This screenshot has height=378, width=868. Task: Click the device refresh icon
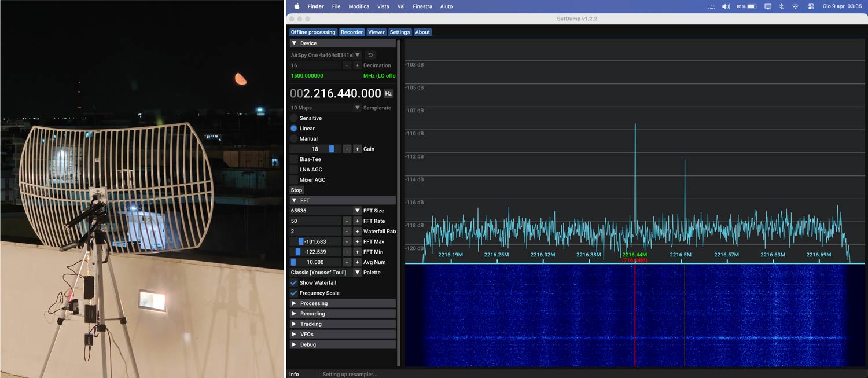coord(370,55)
